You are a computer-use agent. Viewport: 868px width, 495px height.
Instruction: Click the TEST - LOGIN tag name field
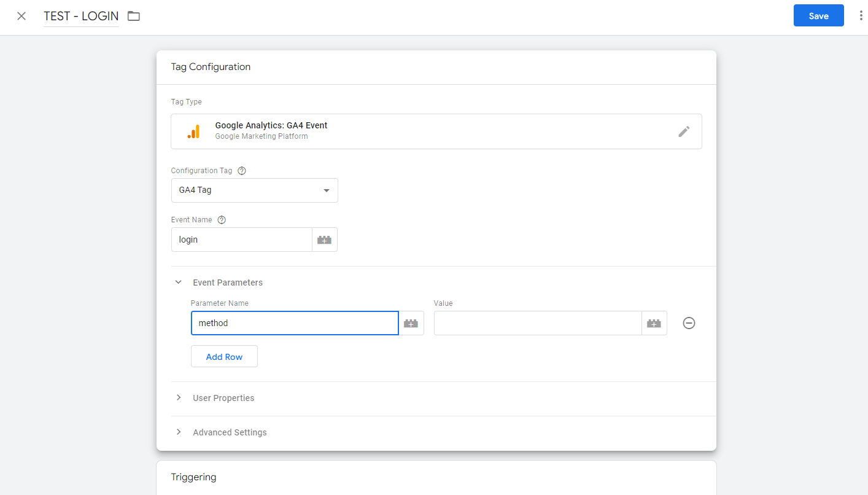[81, 16]
